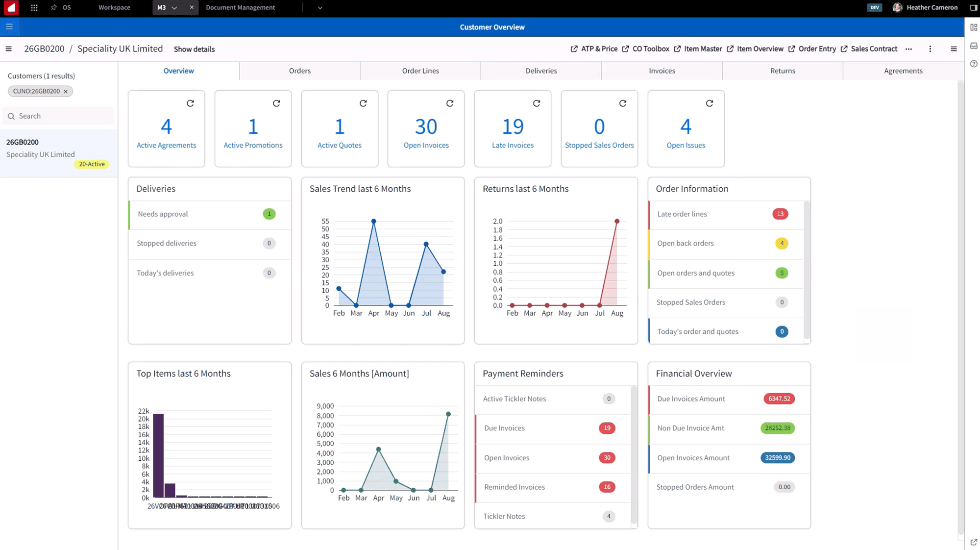Refresh the Active Quotes card
980x550 pixels.
(363, 103)
